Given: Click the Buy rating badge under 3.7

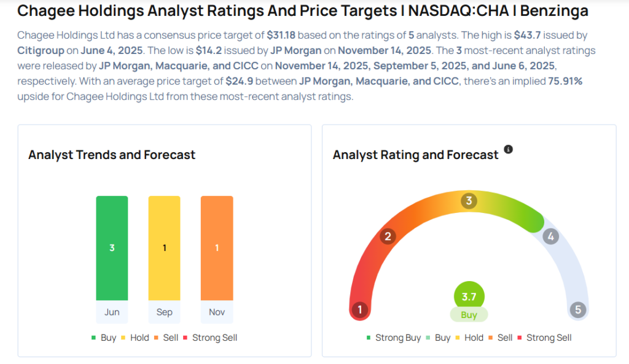Looking at the screenshot, I should pyautogui.click(x=469, y=315).
